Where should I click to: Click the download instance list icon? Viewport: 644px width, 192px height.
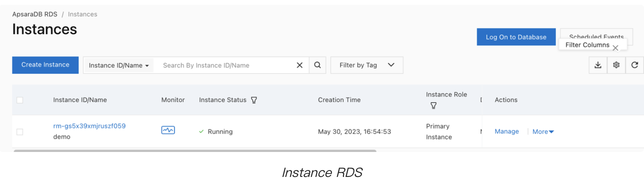tap(598, 65)
